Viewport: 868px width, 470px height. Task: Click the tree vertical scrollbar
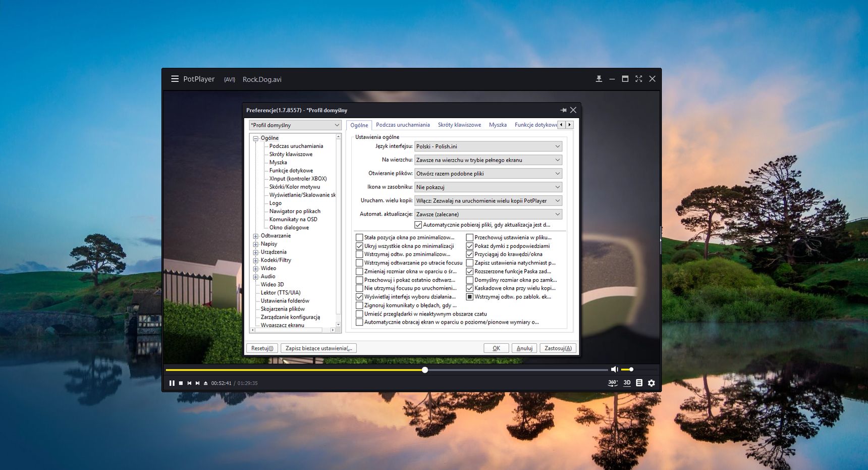pyautogui.click(x=338, y=231)
